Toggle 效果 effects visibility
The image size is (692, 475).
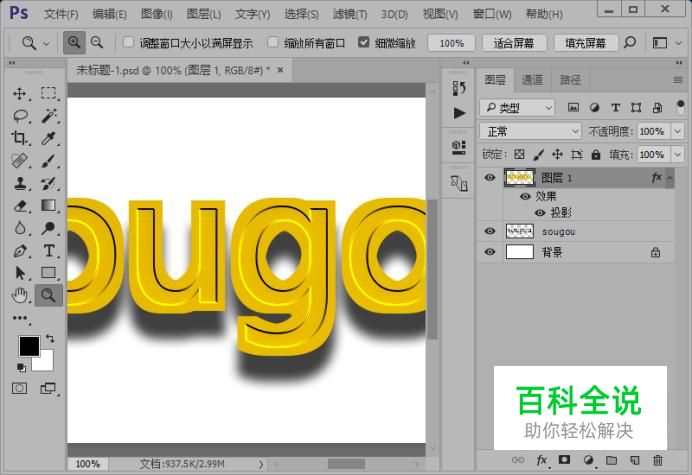(525, 196)
